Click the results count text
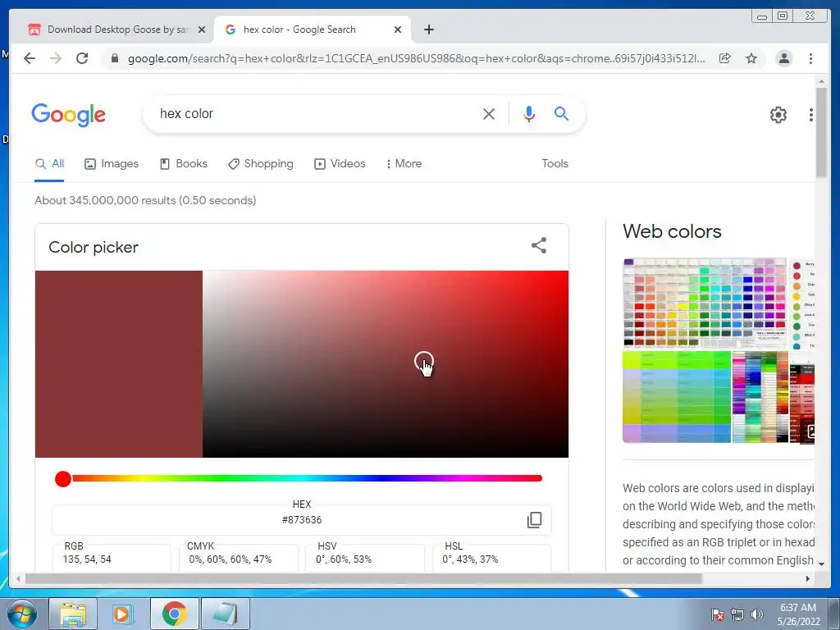 tap(145, 200)
